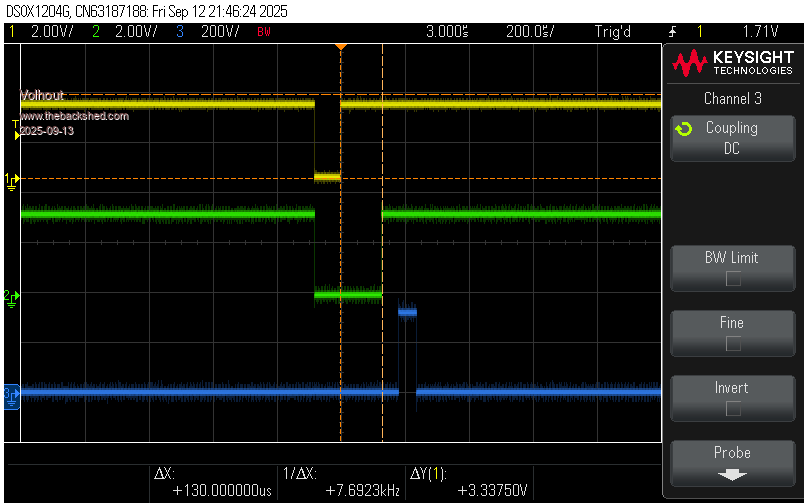Viewport: 805px width, 504px height.
Task: Select the channel 2 green ground marker
Action: tap(11, 296)
